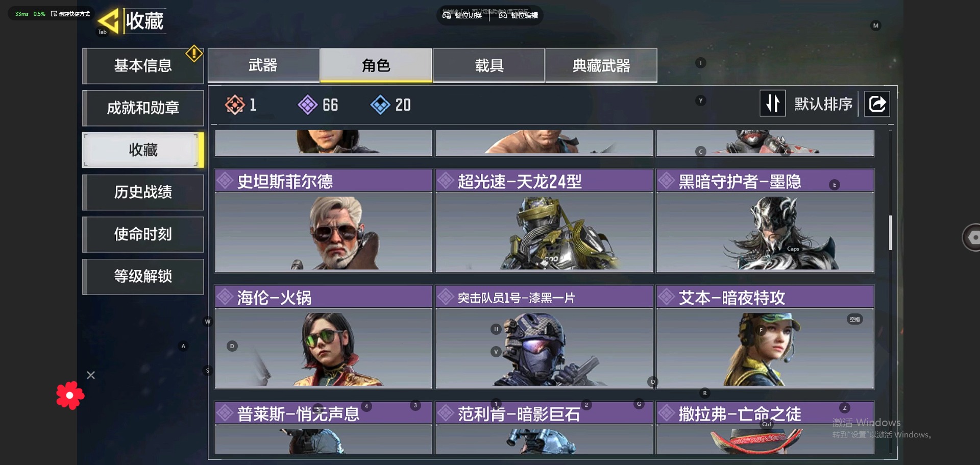Image resolution: width=980 pixels, height=465 pixels.
Task: Select the 海伦-火锅 character card
Action: point(324,337)
